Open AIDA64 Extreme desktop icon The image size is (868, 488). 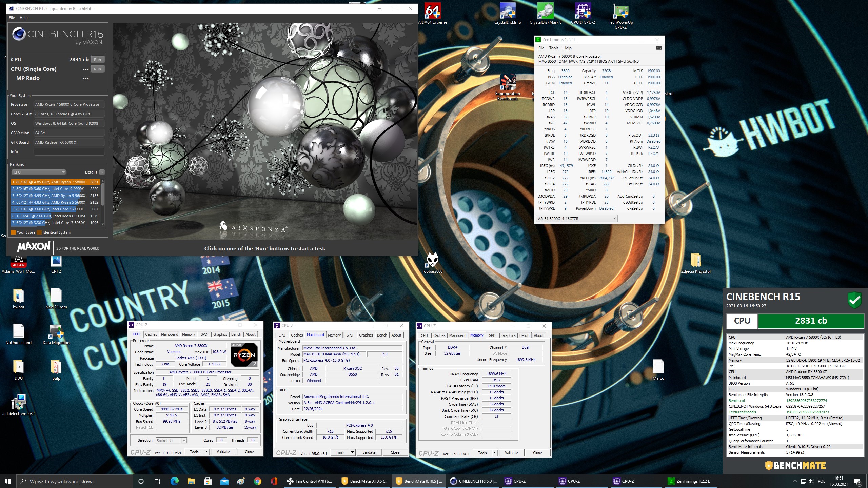tap(432, 14)
